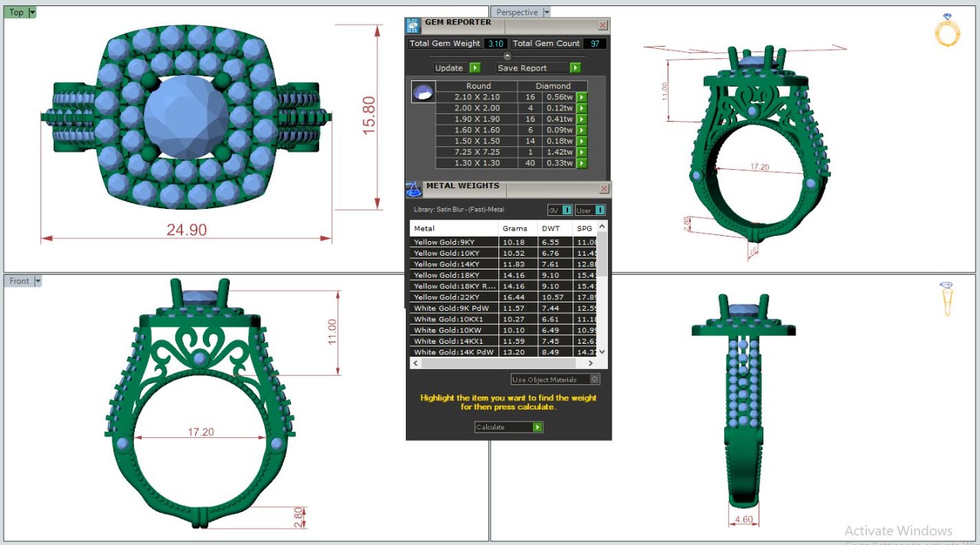Viewport: 980px width, 545px height.
Task: Open the Perspective viewport dropdown arrow
Action: 546,12
